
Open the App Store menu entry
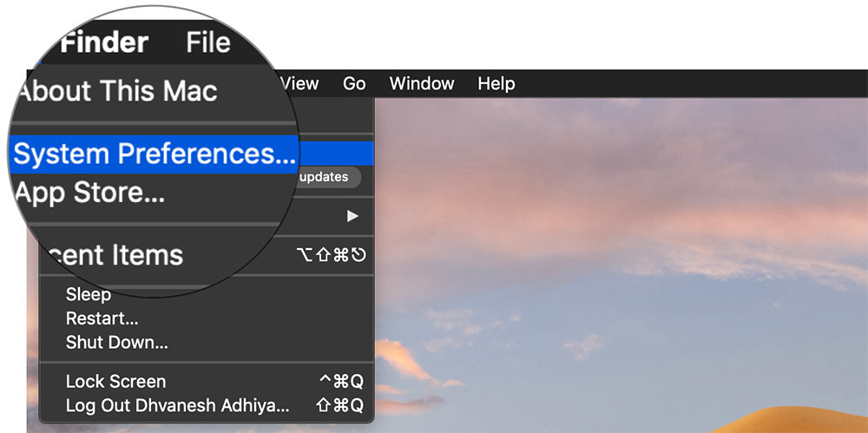pos(90,193)
